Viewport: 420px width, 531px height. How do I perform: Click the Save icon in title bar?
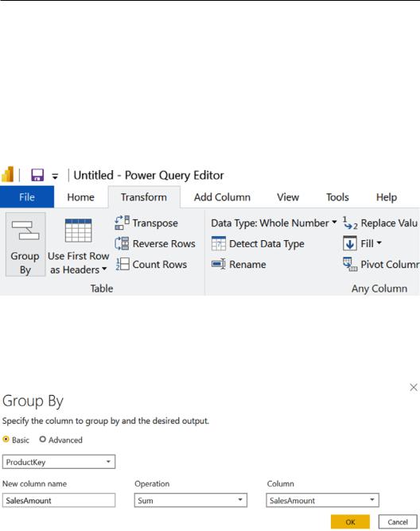pyautogui.click(x=37, y=175)
